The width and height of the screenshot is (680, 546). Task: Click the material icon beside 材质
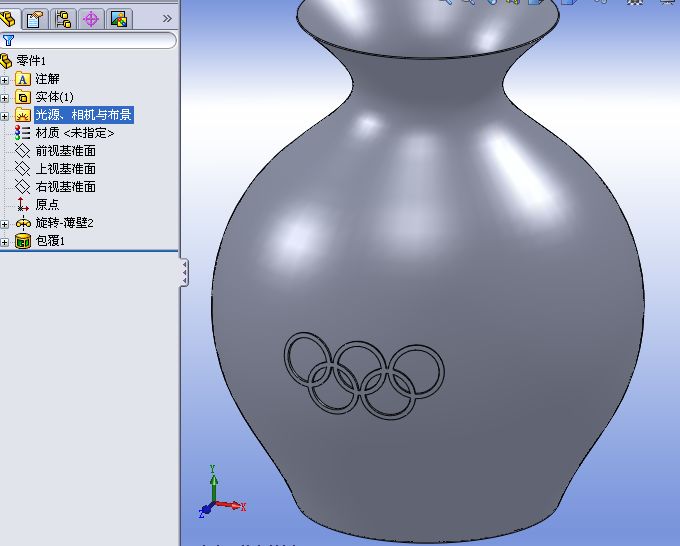point(23,133)
